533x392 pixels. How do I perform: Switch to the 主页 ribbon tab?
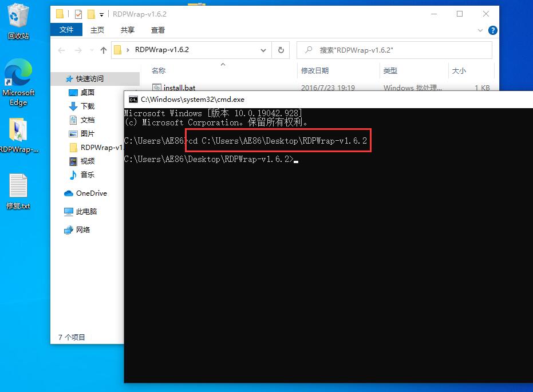coord(97,30)
